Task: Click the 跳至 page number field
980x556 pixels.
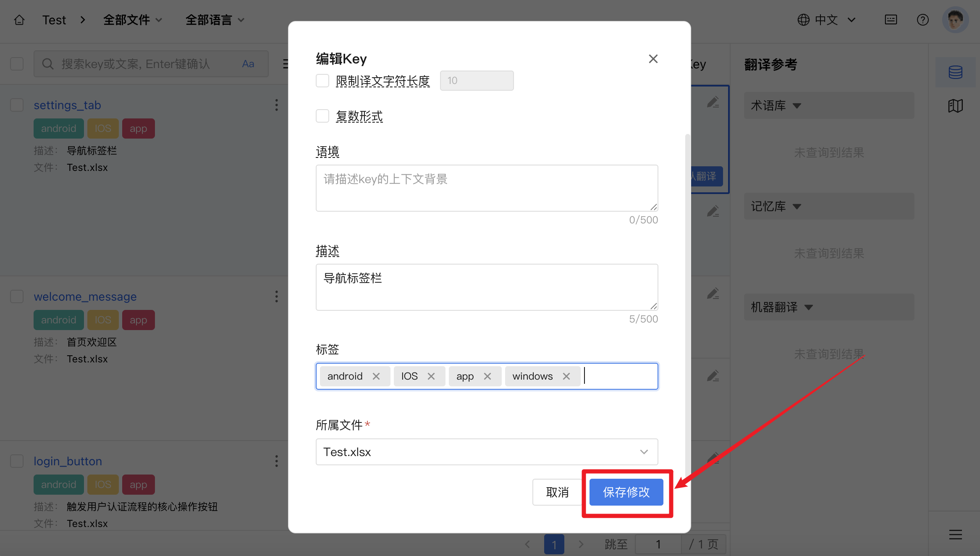Action: pos(658,545)
